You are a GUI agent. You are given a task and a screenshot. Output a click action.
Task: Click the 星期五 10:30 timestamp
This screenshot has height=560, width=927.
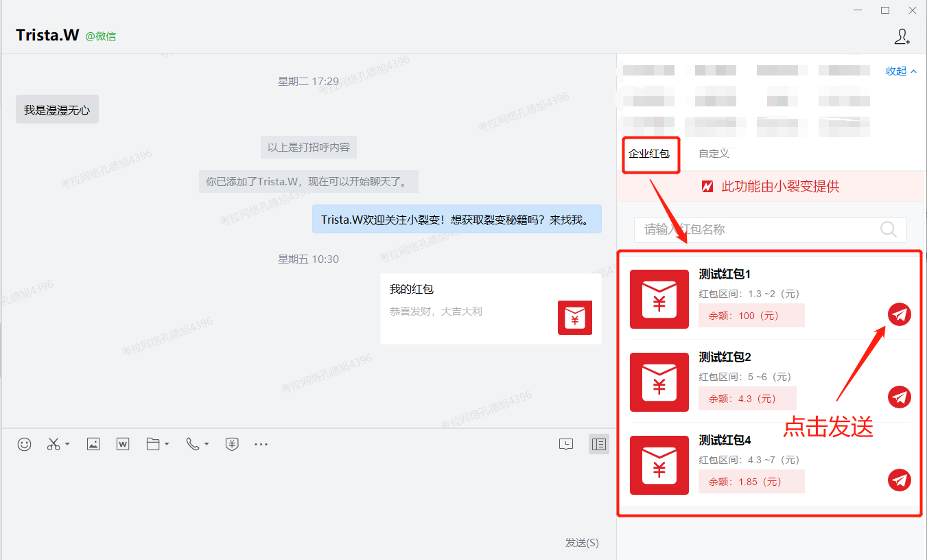click(308, 259)
